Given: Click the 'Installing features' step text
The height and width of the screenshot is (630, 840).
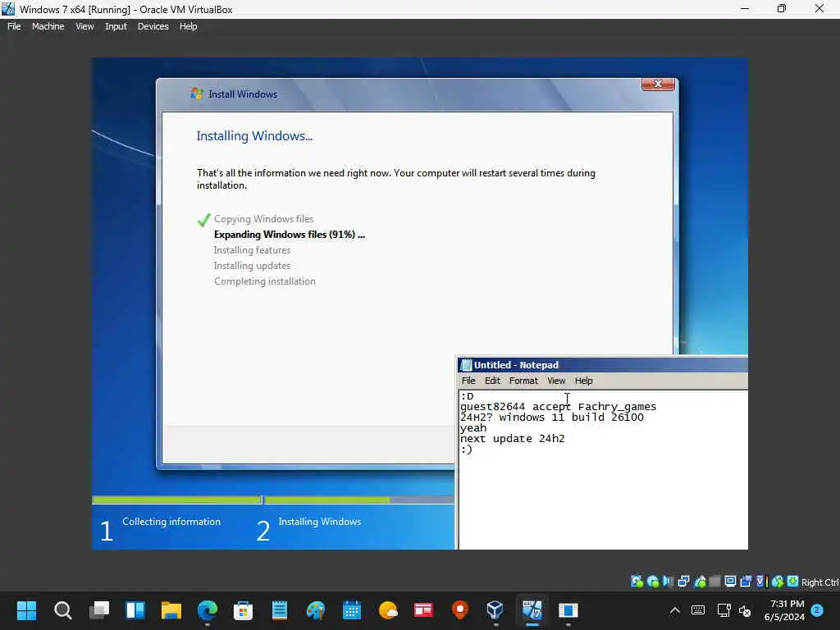Looking at the screenshot, I should click(x=252, y=250).
